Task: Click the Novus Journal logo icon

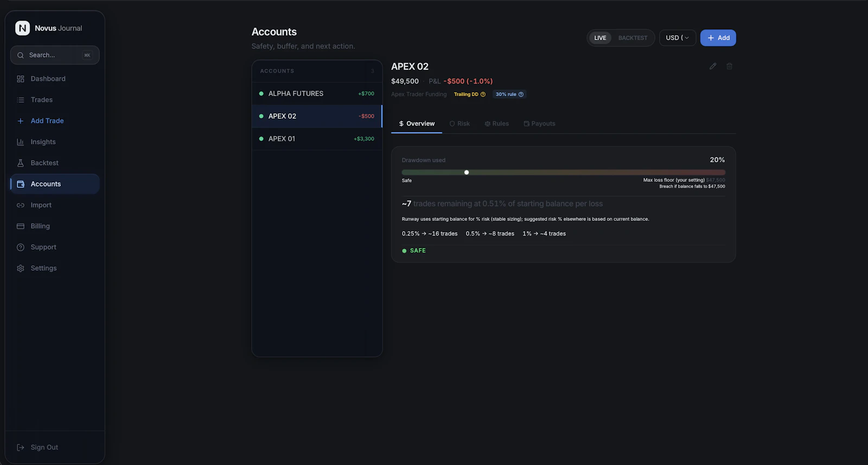Action: tap(22, 28)
